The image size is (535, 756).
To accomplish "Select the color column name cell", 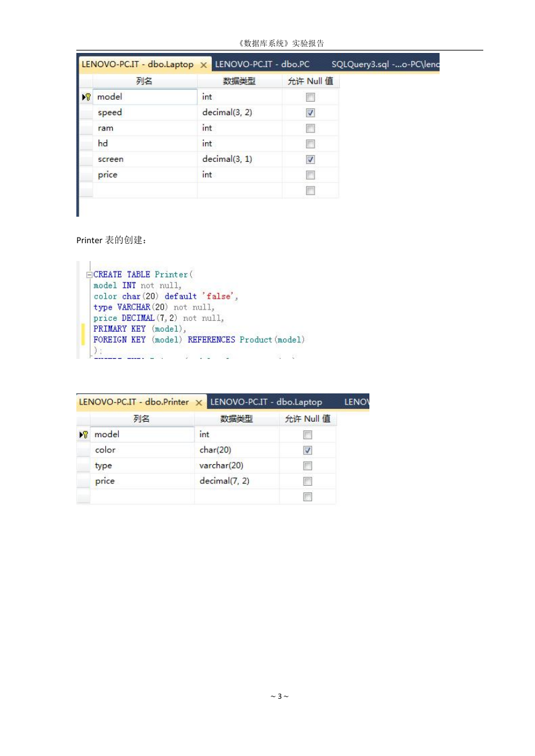I will 142,450.
